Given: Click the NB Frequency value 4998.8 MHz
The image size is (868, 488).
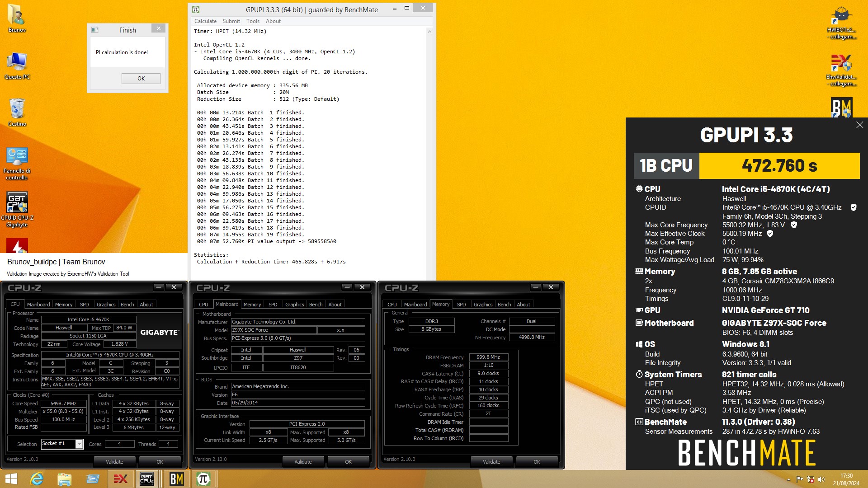Looking at the screenshot, I should point(532,338).
